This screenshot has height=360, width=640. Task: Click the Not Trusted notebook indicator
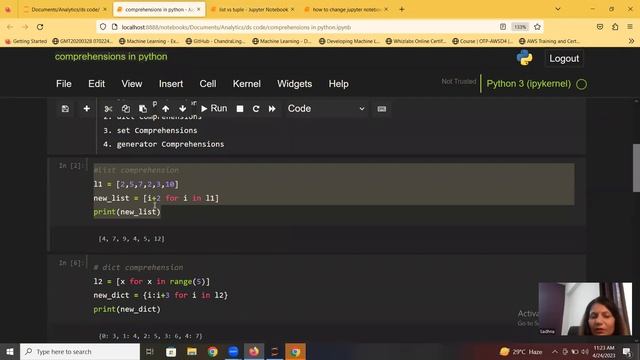459,81
